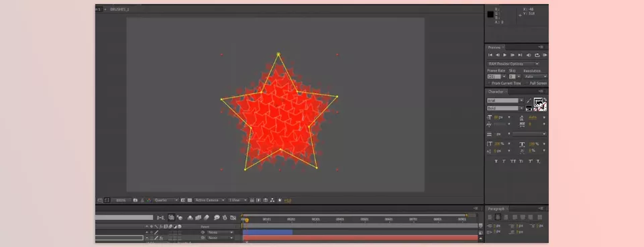Play the composition from Preview panel

[x=504, y=55]
